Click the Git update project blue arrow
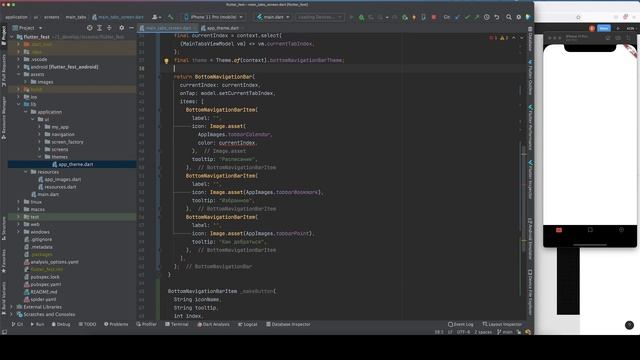 coord(457,17)
